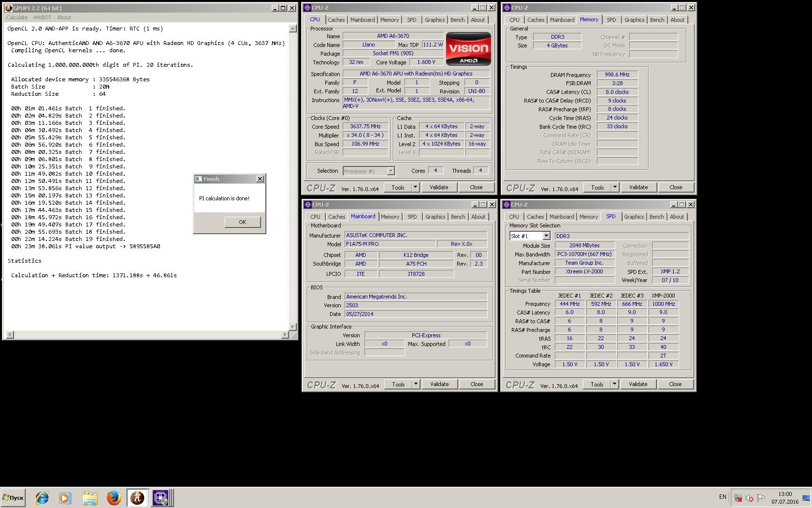Click Multiplier value x 34.0
The width and height of the screenshot is (812, 508).
pos(365,135)
